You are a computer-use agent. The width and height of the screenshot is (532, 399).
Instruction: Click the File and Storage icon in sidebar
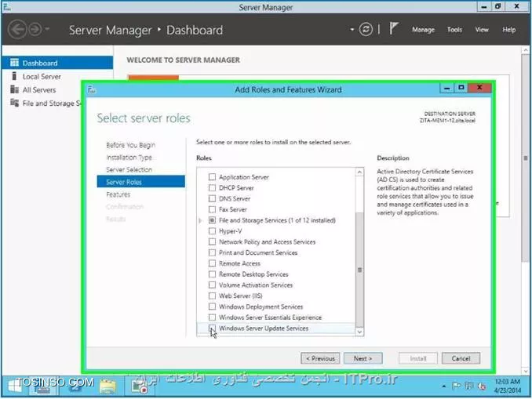(x=14, y=103)
